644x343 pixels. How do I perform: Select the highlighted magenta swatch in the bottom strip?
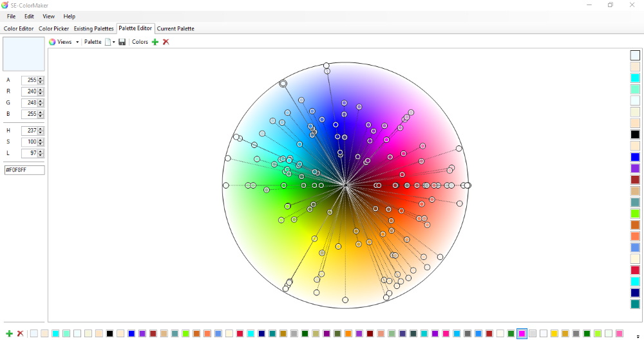[522, 333]
